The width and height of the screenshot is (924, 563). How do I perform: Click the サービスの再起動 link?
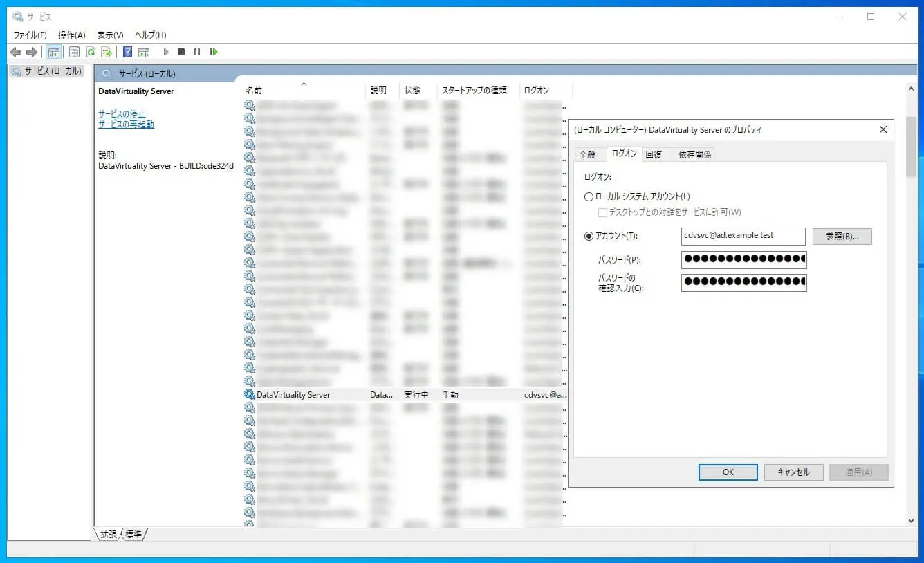tap(126, 124)
